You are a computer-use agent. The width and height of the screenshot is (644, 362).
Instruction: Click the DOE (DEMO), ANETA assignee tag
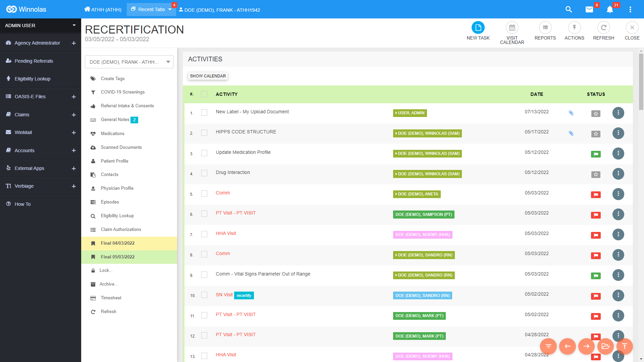(417, 194)
